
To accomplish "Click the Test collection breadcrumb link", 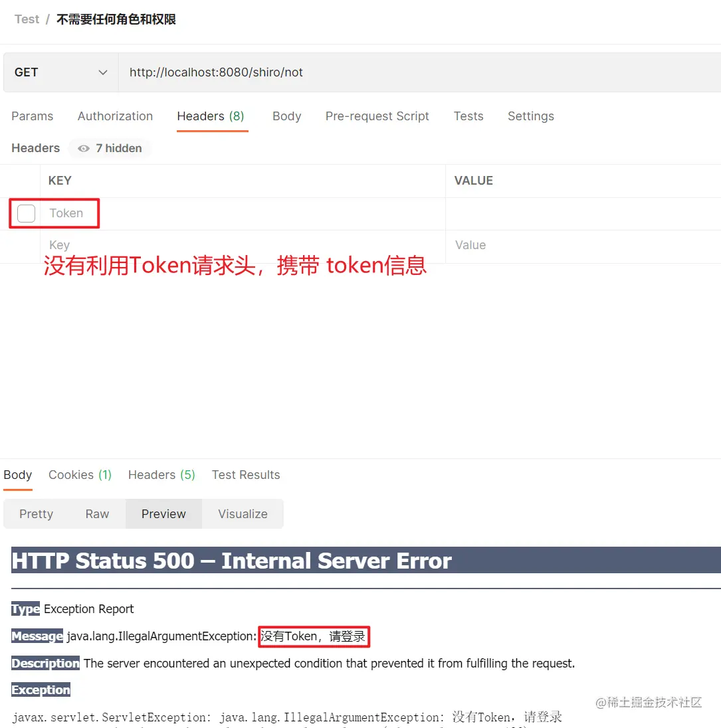I will tap(27, 19).
